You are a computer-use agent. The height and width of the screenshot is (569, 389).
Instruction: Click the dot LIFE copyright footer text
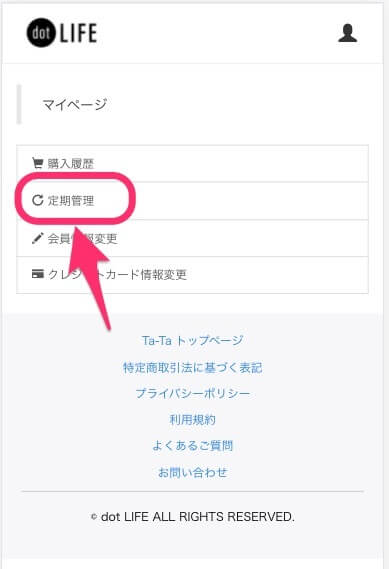(x=193, y=516)
